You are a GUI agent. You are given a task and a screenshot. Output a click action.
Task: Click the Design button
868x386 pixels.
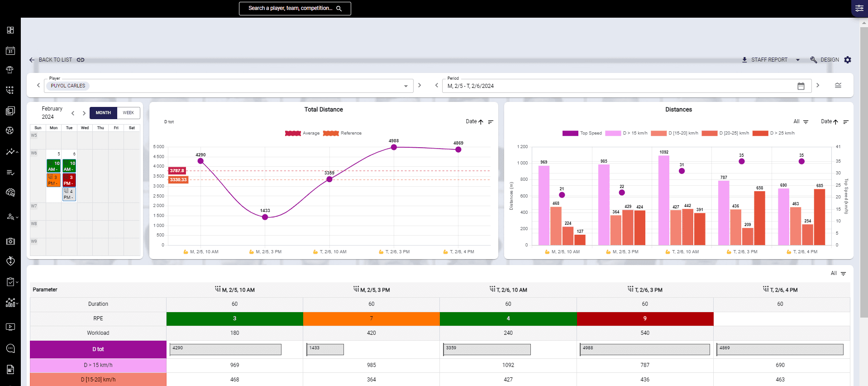pyautogui.click(x=825, y=60)
